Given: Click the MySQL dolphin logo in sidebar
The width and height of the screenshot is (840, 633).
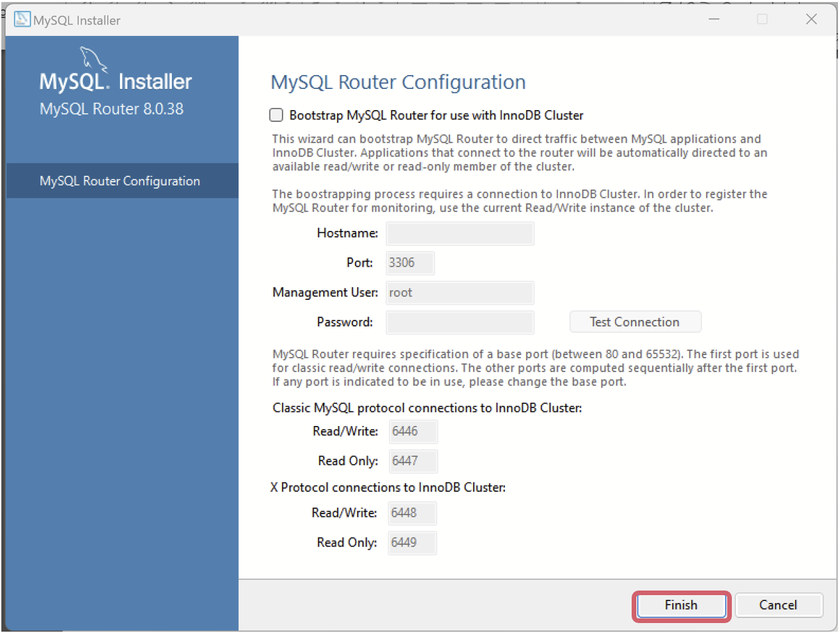Looking at the screenshot, I should (94, 58).
